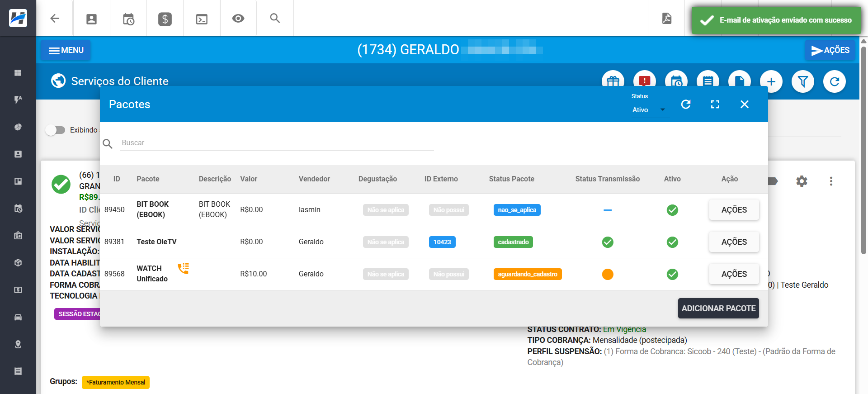Open the terminal console toolbar icon

202,19
